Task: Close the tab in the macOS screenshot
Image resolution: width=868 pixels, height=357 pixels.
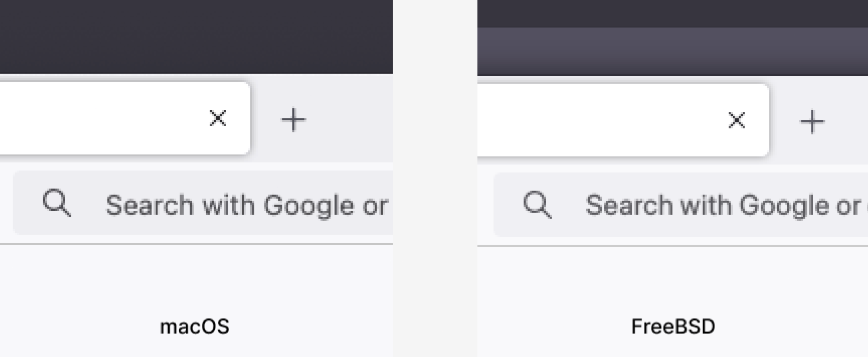Action: click(217, 118)
